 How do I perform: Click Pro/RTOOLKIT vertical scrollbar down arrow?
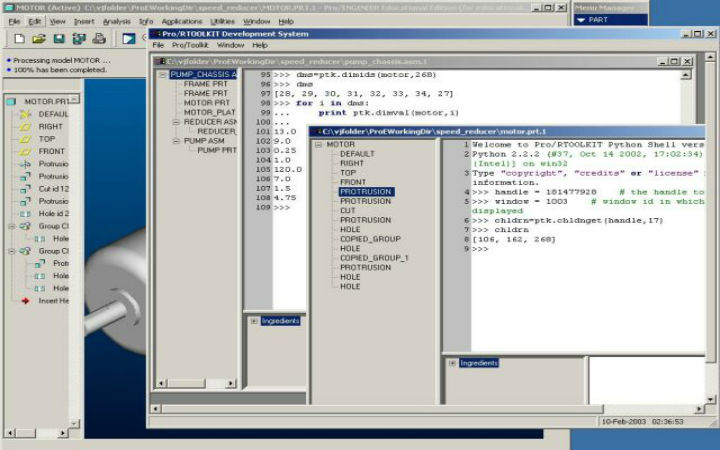point(710,399)
